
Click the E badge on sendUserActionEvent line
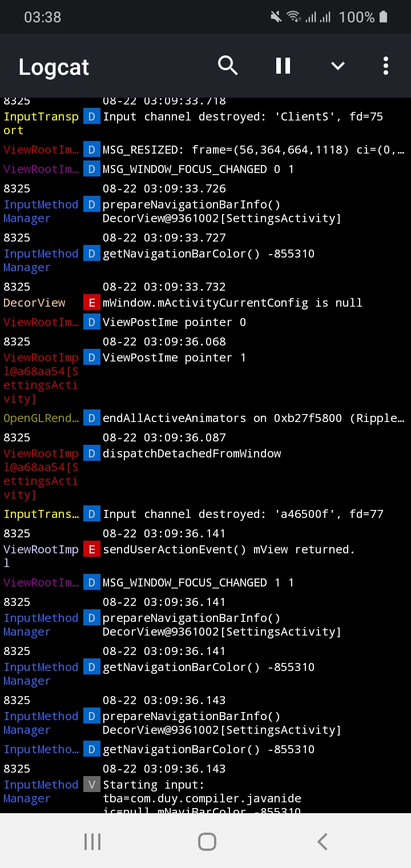91,549
